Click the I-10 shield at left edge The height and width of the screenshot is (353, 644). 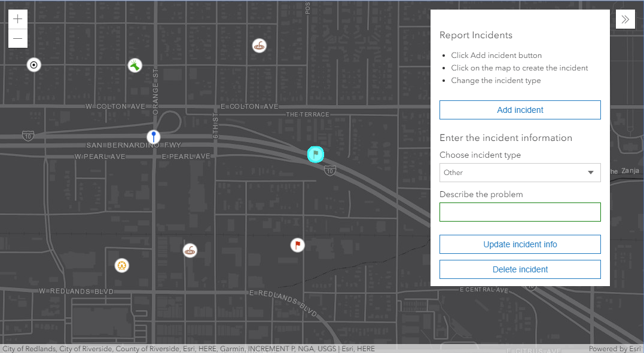(28, 136)
